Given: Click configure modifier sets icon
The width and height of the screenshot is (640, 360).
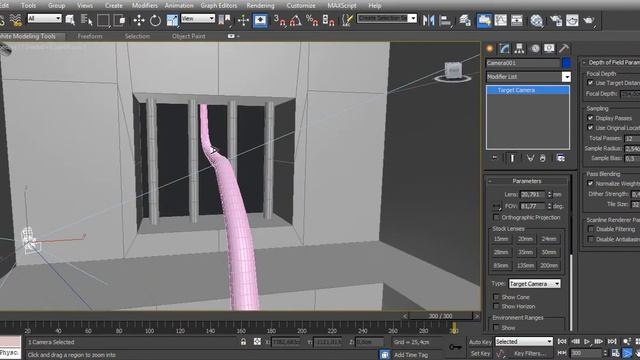Looking at the screenshot, I should tap(561, 158).
